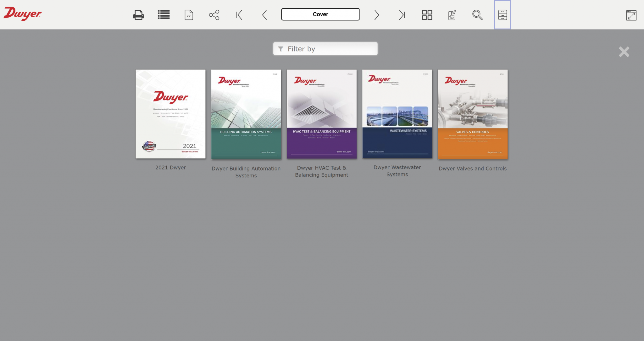This screenshot has width=644, height=341.
Task: Open the Filter by selector
Action: (x=325, y=49)
